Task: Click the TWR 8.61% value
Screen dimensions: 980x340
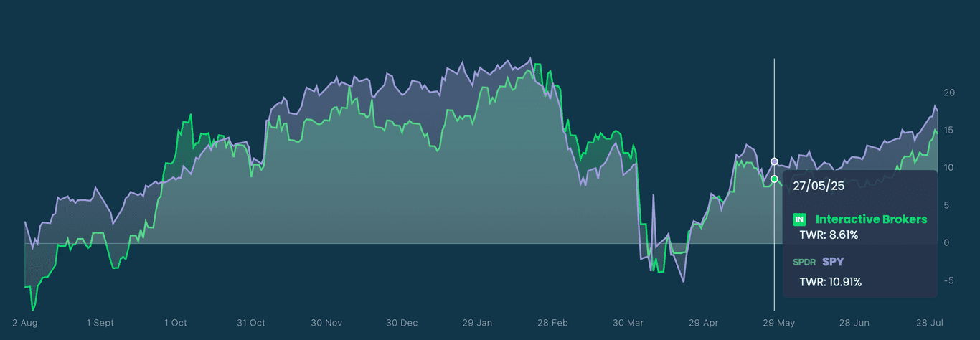Action: [x=829, y=235]
